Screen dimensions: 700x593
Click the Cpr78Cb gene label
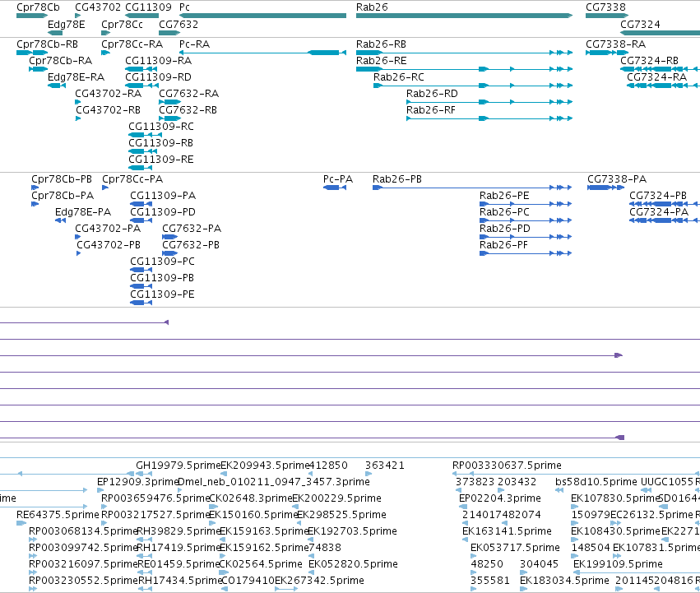point(38,7)
